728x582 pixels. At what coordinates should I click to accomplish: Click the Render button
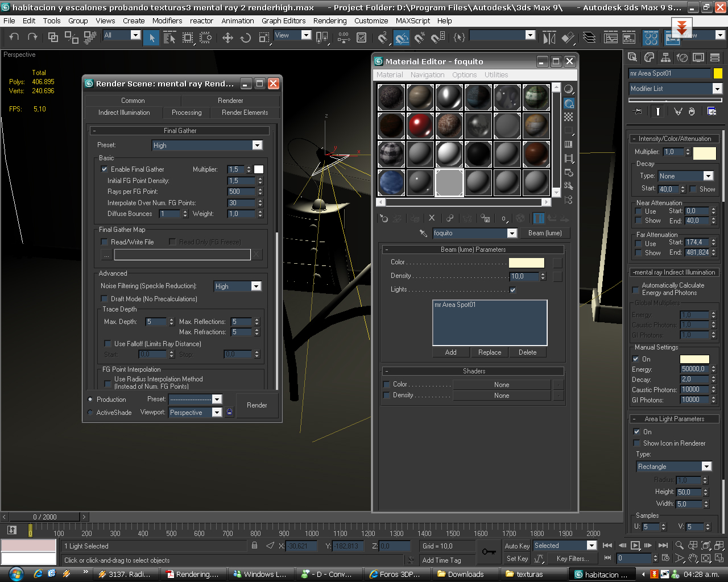coord(257,405)
